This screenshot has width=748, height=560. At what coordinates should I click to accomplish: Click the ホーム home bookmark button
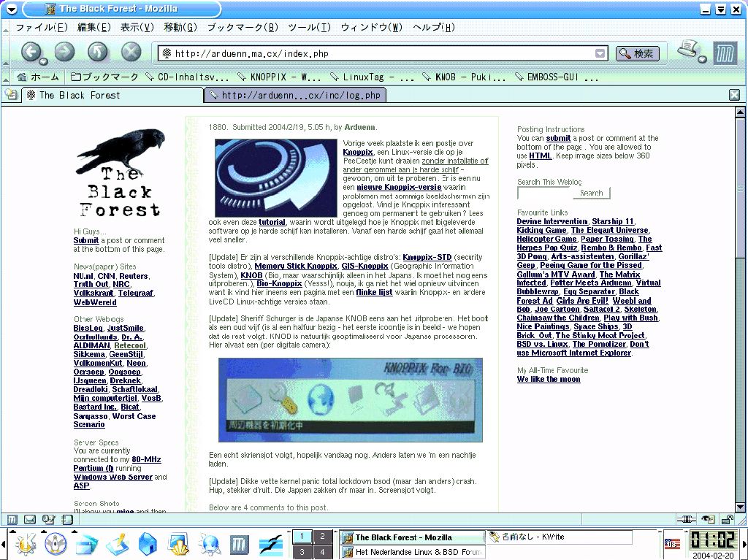37,77
